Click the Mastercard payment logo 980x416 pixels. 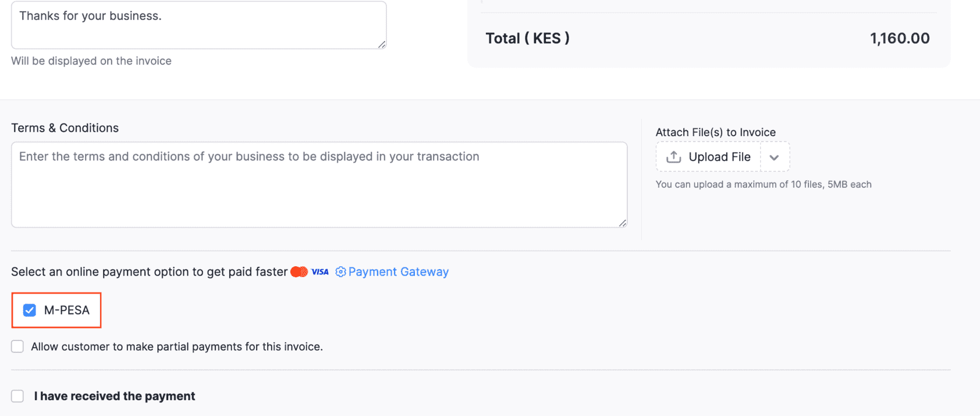pyautogui.click(x=298, y=272)
